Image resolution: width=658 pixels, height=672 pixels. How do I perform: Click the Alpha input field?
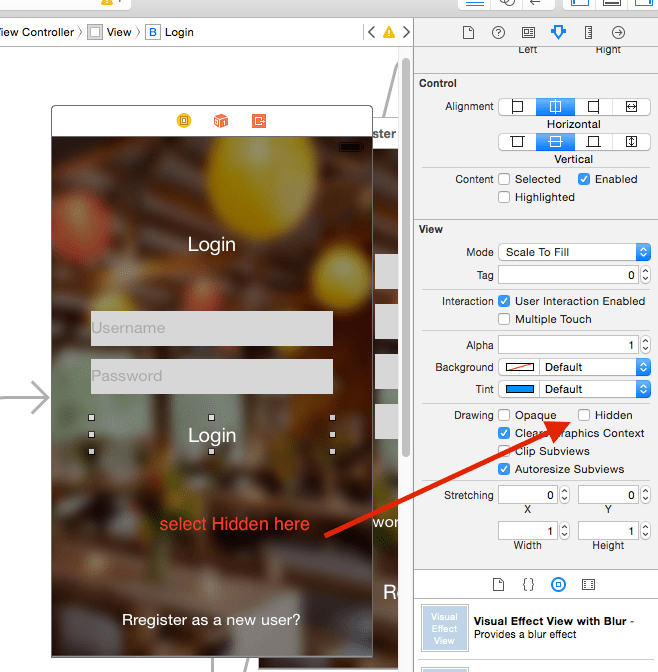tap(568, 345)
